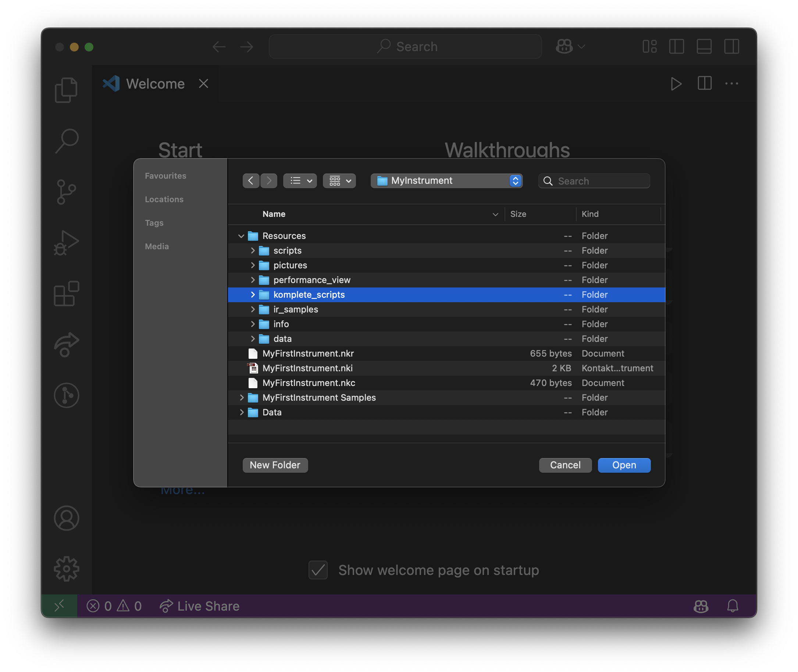Toggle Show welcome page on startup checkbox

(x=318, y=570)
